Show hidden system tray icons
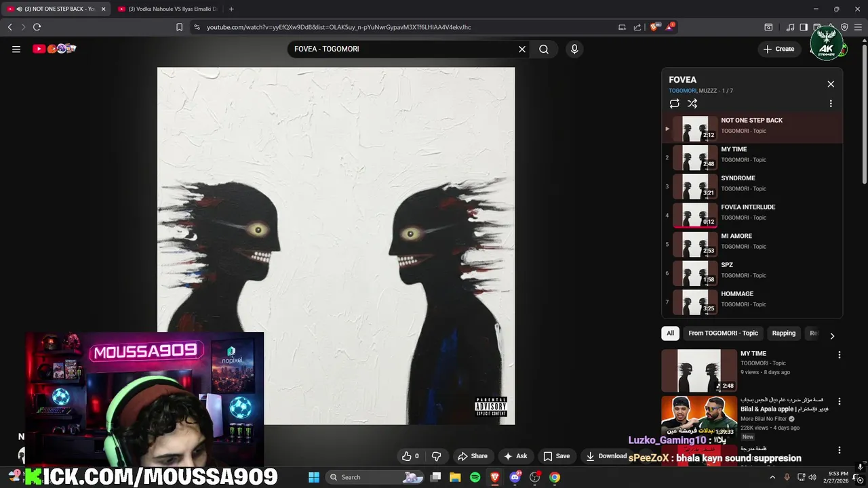The image size is (868, 488). [772, 477]
